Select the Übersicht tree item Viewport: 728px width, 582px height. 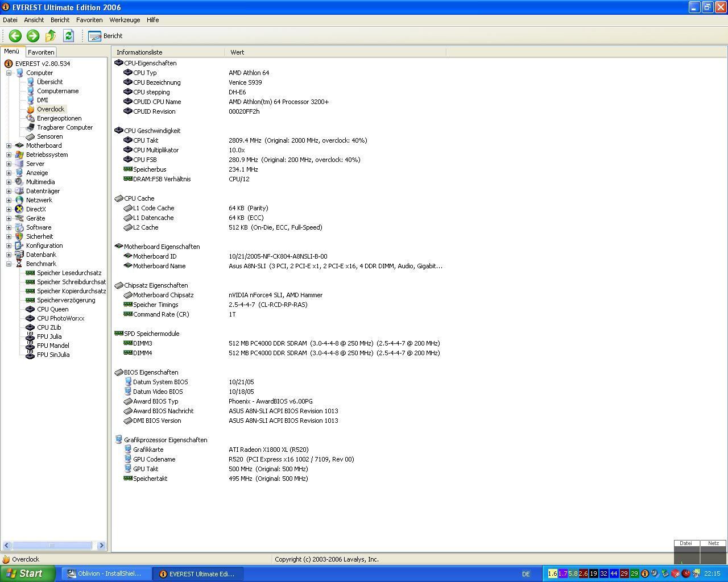49,82
